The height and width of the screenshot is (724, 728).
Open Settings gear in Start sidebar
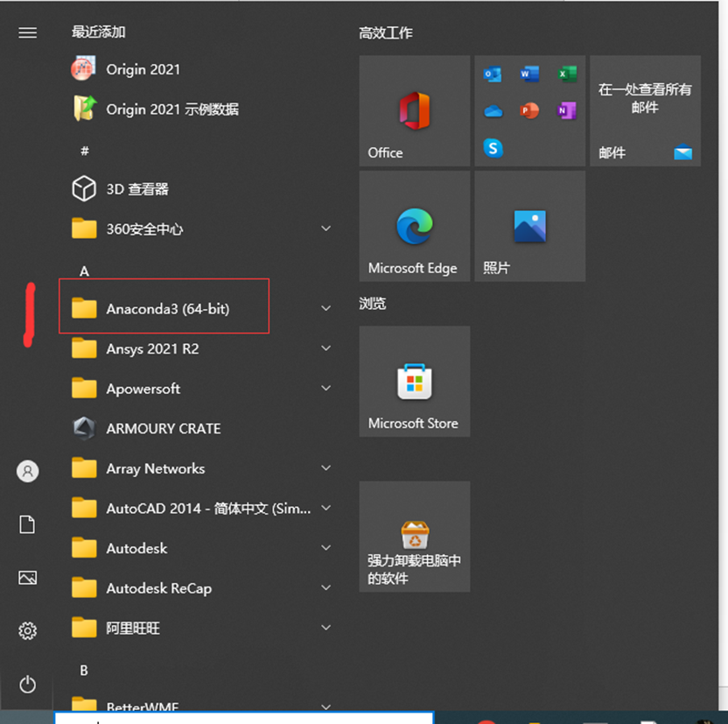(27, 630)
